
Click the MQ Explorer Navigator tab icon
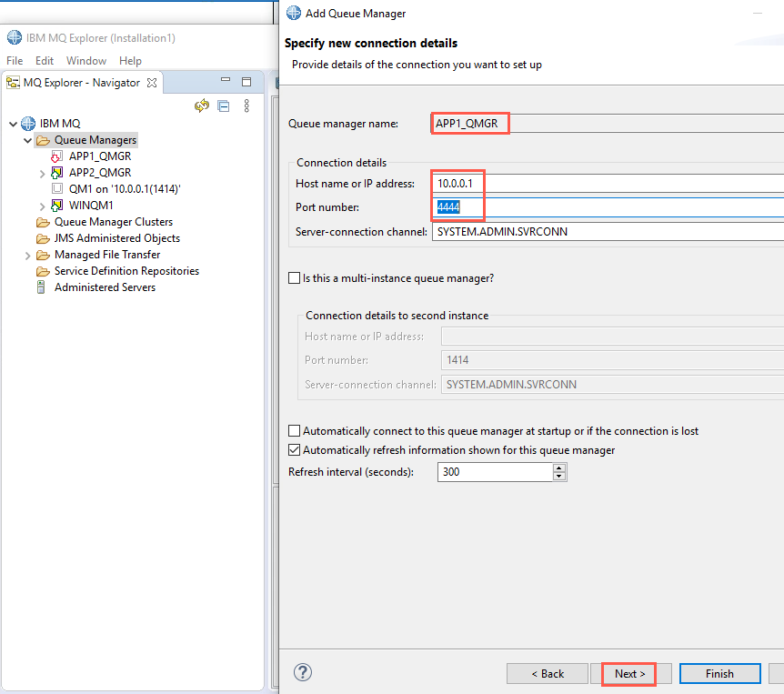point(13,83)
